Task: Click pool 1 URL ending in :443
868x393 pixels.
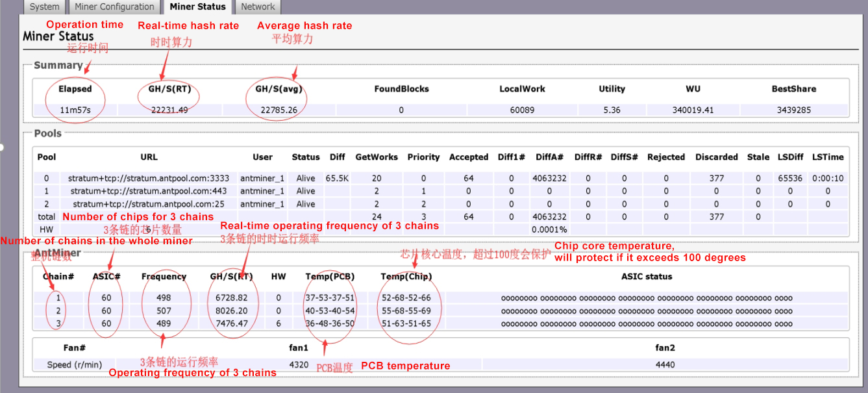Action: tap(149, 191)
